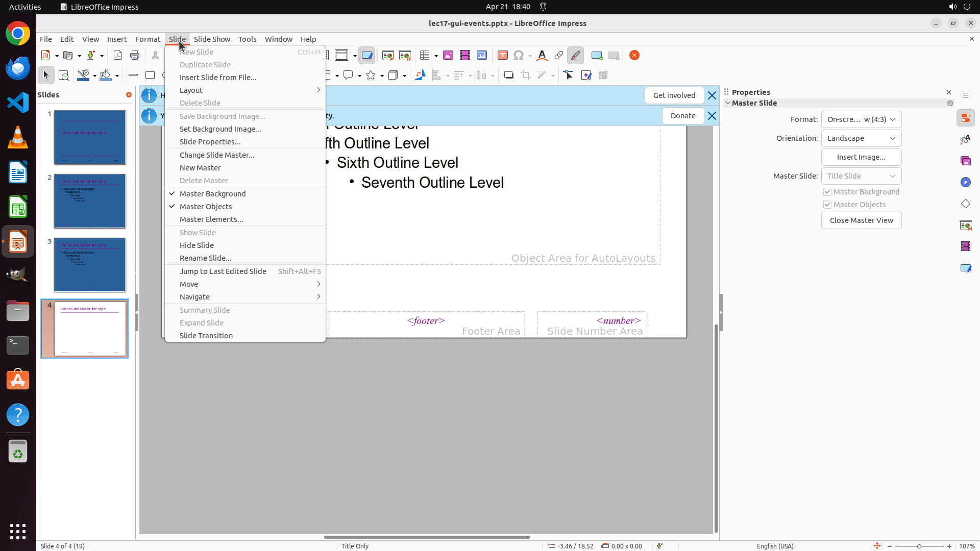
Task: Toggle Master Objects menu entry
Action: coord(206,207)
